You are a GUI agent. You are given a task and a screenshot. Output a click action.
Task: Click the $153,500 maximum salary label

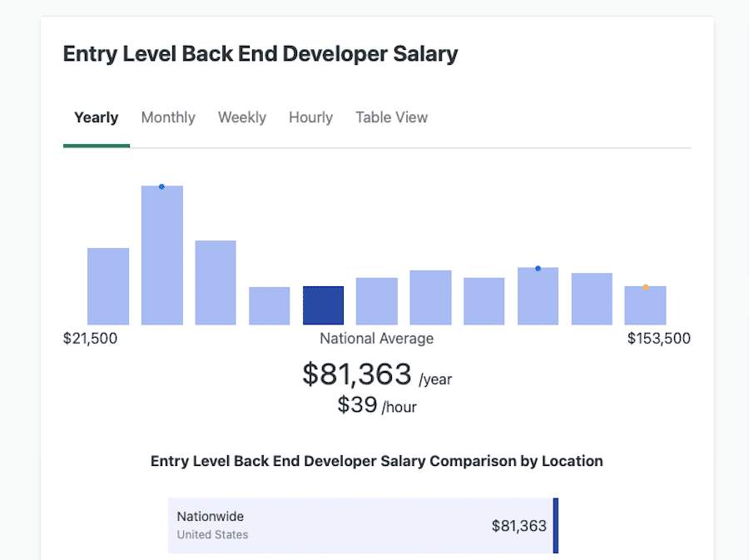click(x=658, y=338)
